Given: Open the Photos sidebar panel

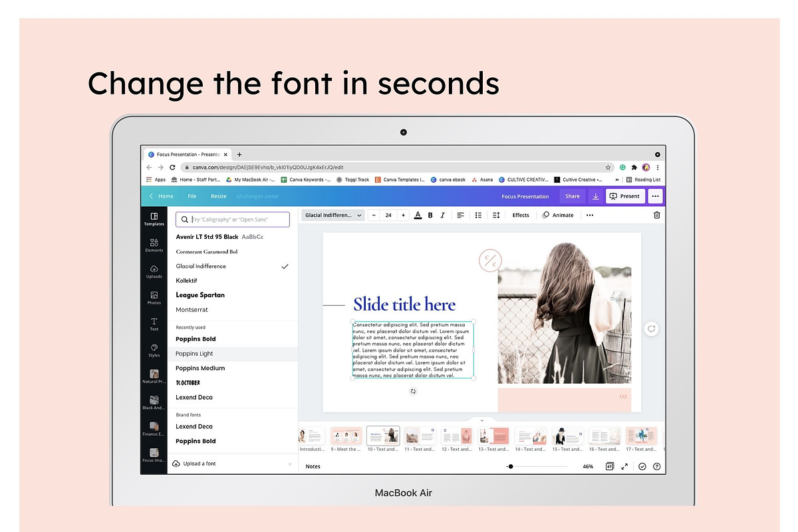Looking at the screenshot, I should point(154,298).
